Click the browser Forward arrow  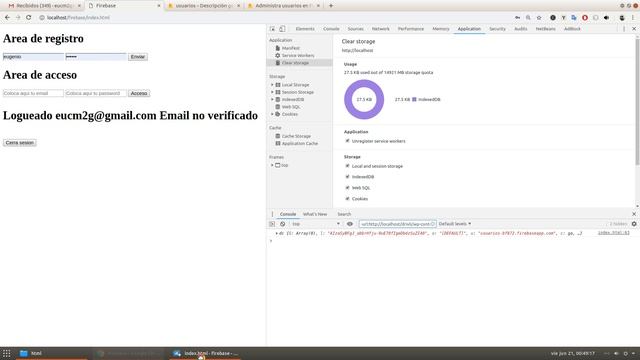tap(18, 18)
